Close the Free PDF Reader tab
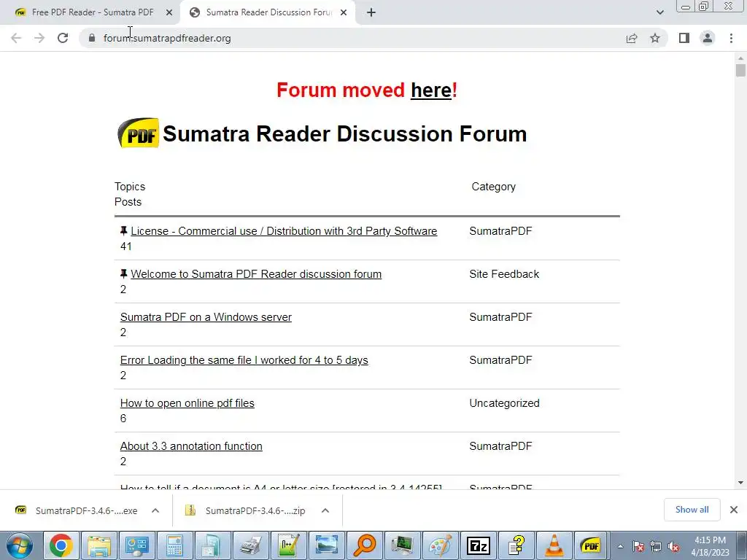Image resolution: width=747 pixels, height=560 pixels. tap(169, 13)
